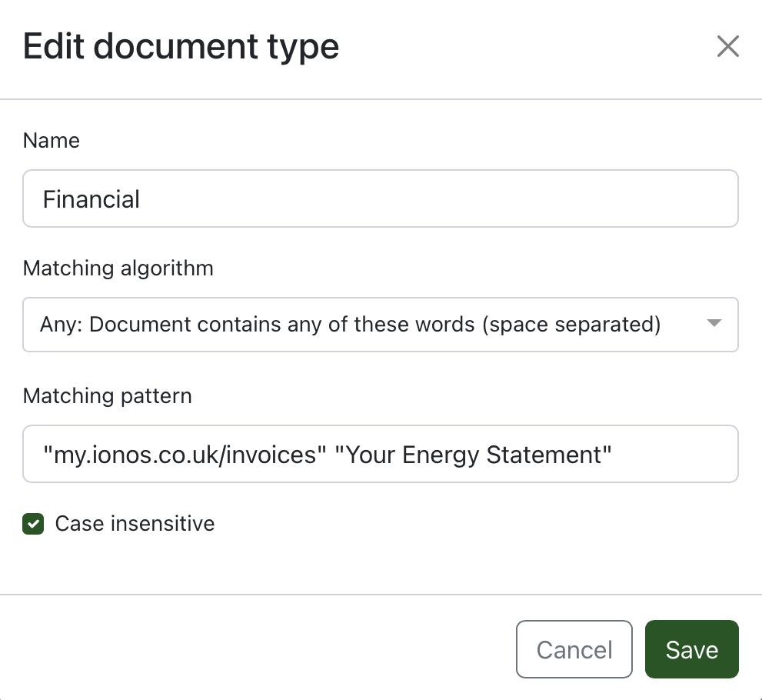Click the Case insensitive label text
This screenshot has height=700, width=762.
click(135, 524)
